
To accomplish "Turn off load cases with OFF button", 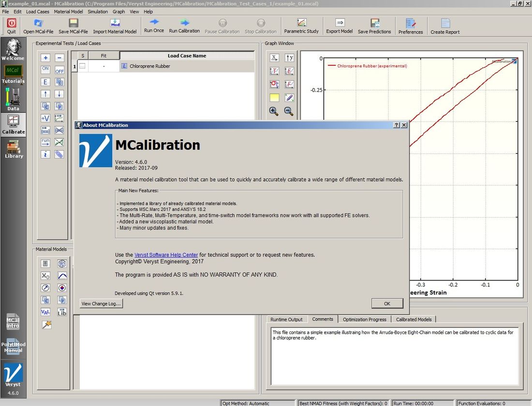I will (x=59, y=70).
